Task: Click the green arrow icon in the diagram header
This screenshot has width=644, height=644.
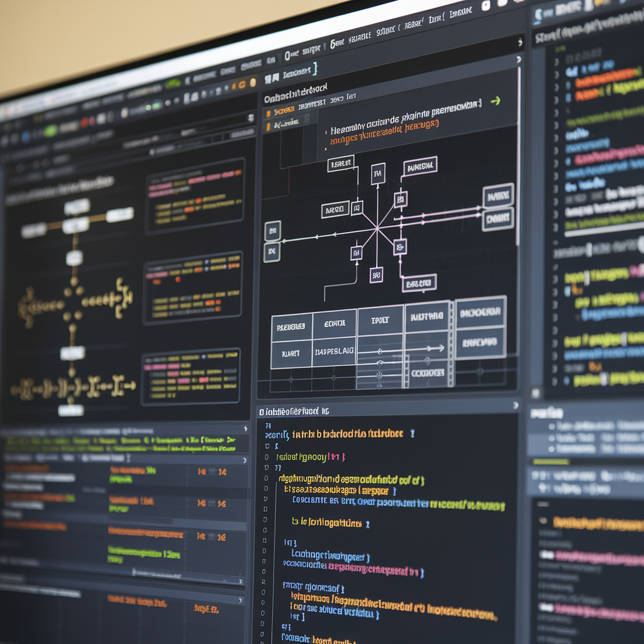Action: point(496,101)
